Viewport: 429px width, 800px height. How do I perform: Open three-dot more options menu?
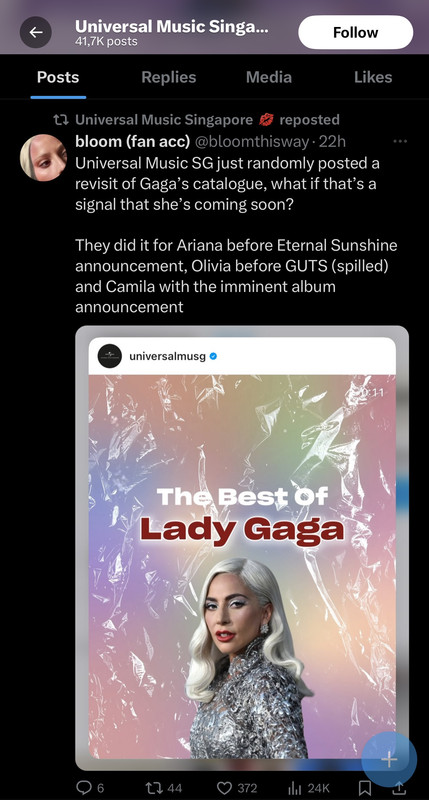pos(400,141)
